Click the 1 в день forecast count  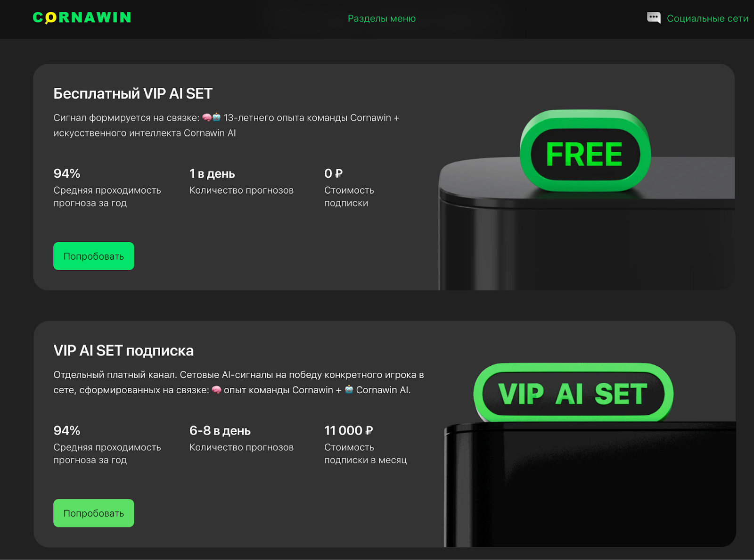212,173
